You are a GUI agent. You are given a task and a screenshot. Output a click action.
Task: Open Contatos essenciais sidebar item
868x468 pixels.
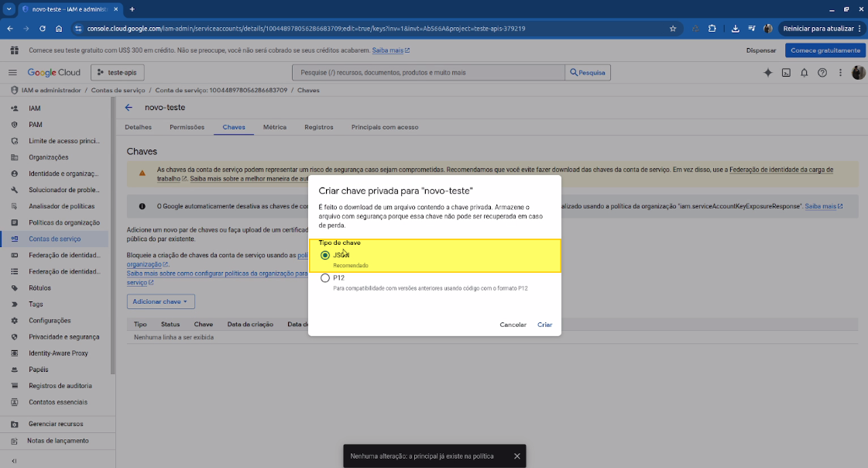click(55, 402)
